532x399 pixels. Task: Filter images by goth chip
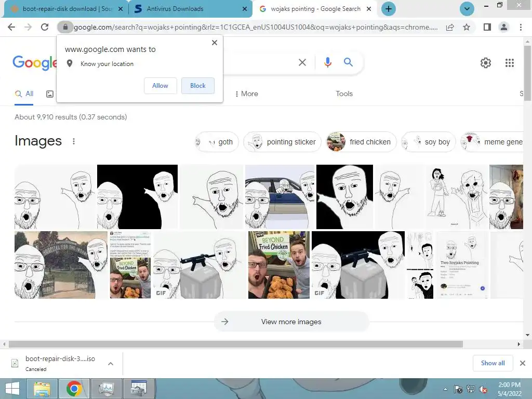217,142
